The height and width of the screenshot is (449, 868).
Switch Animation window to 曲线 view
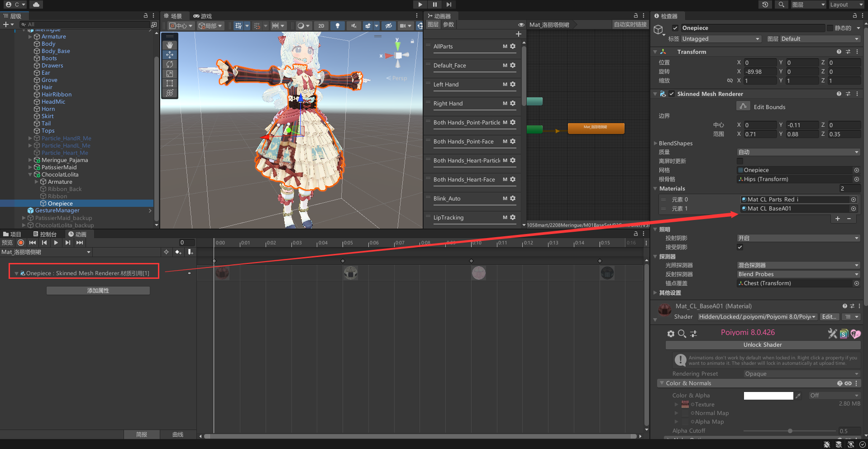(178, 435)
